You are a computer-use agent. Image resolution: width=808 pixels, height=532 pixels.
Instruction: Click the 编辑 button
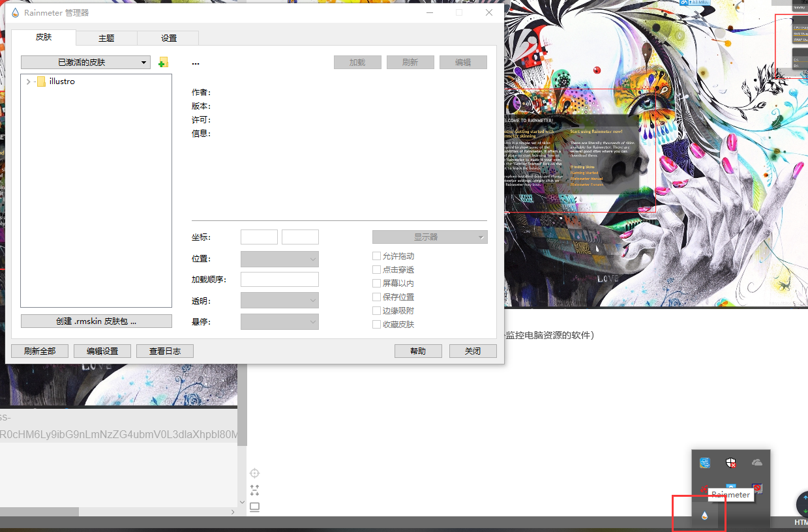point(463,62)
